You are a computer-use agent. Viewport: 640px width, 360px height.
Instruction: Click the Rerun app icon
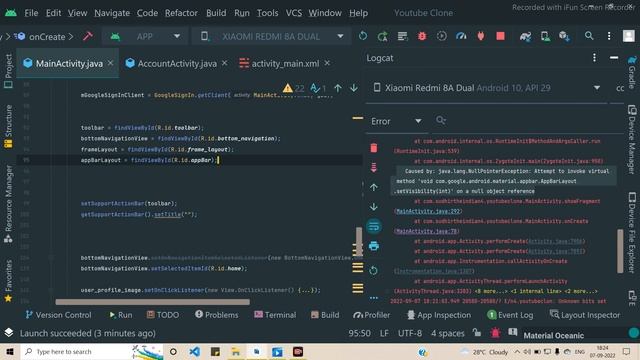(362, 36)
